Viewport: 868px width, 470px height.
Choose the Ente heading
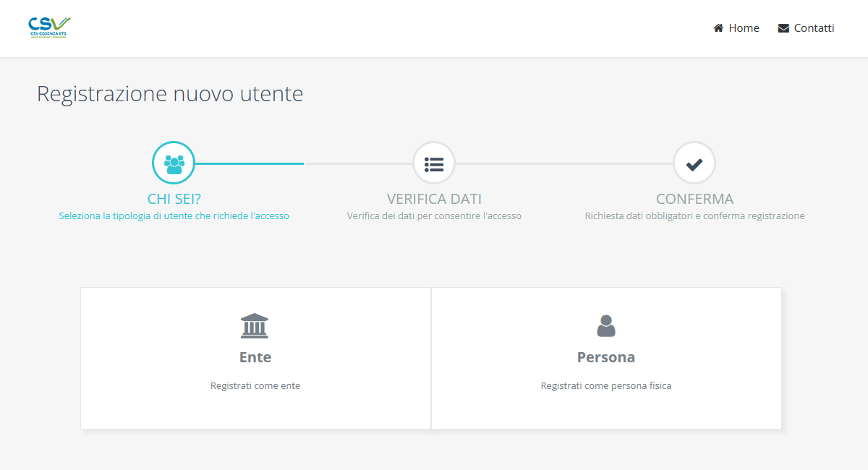pos(255,357)
